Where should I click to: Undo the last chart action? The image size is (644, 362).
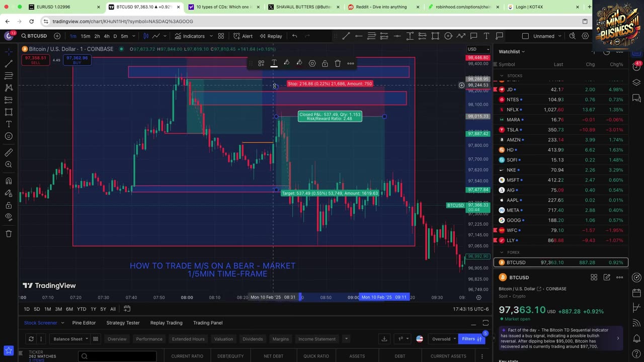pos(295,36)
